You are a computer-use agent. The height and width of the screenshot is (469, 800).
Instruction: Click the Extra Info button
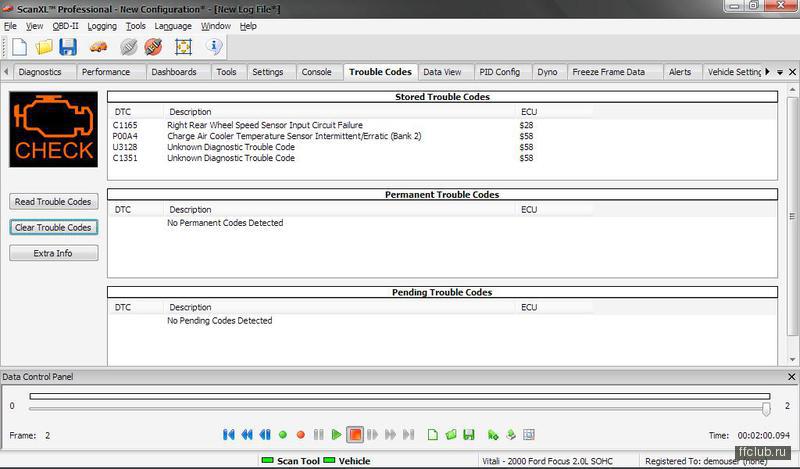point(54,253)
